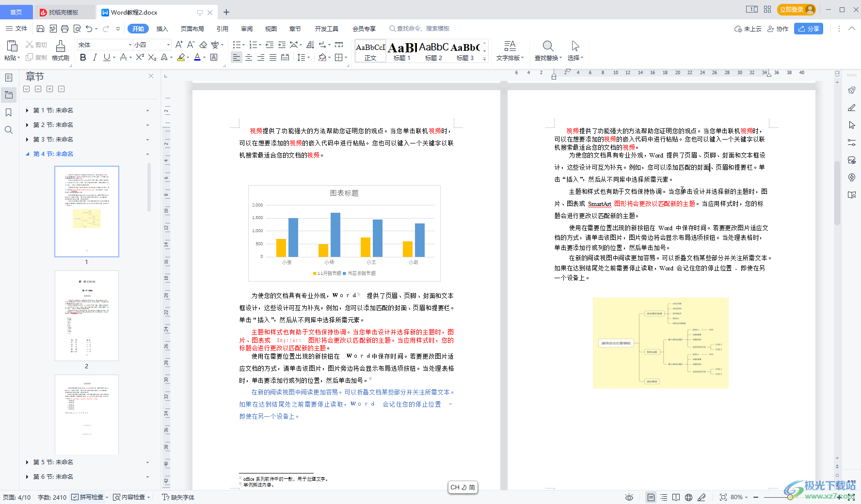Decrease paragraph indent icon

tap(270, 45)
